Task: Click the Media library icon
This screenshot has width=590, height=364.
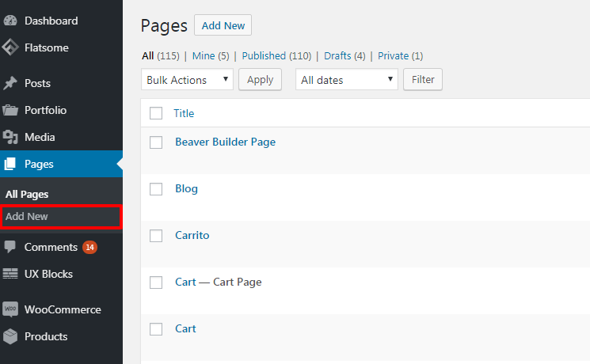Action: [10, 137]
